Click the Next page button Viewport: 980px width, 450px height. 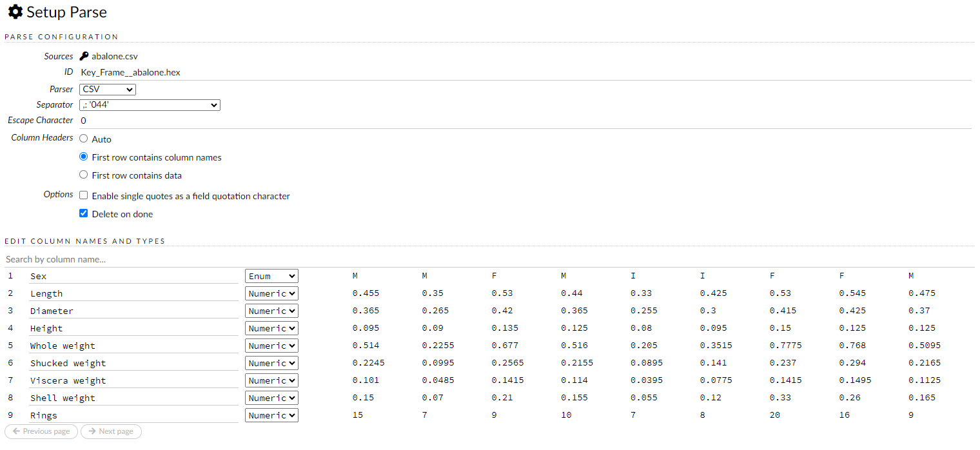tap(111, 431)
